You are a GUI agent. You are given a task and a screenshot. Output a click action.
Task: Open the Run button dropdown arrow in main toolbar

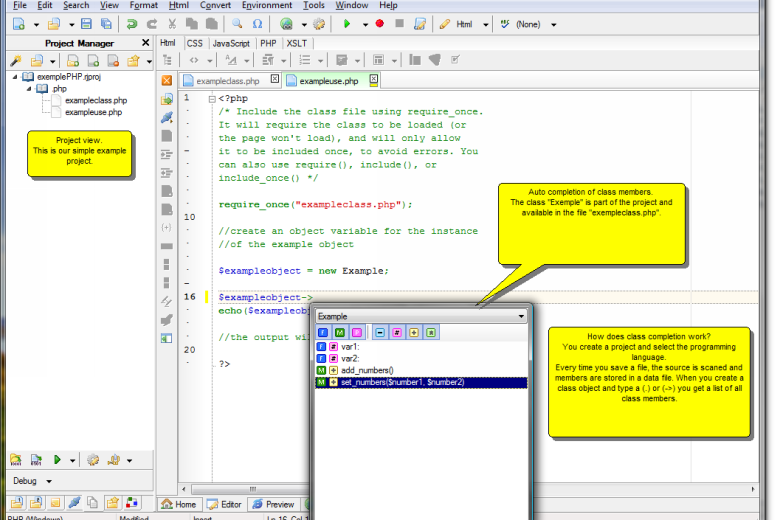365,24
